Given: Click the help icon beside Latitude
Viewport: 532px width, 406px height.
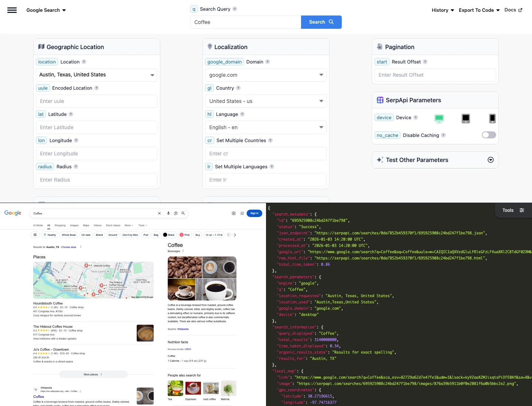Looking at the screenshot, I should [71, 114].
